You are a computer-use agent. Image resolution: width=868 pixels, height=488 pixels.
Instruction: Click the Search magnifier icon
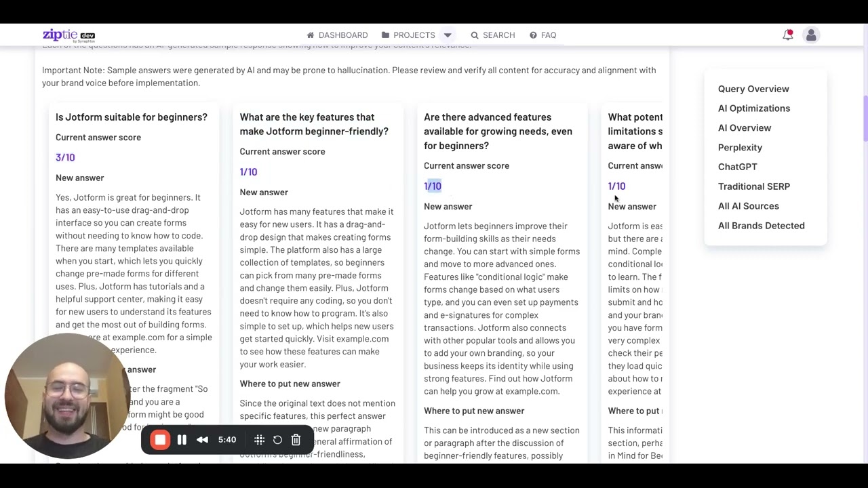[x=475, y=35]
